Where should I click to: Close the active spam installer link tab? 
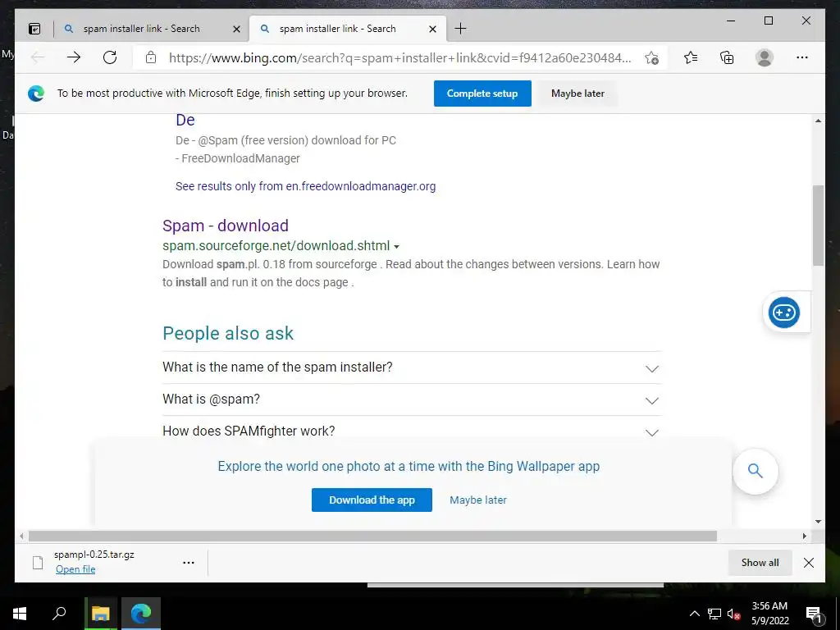432,29
